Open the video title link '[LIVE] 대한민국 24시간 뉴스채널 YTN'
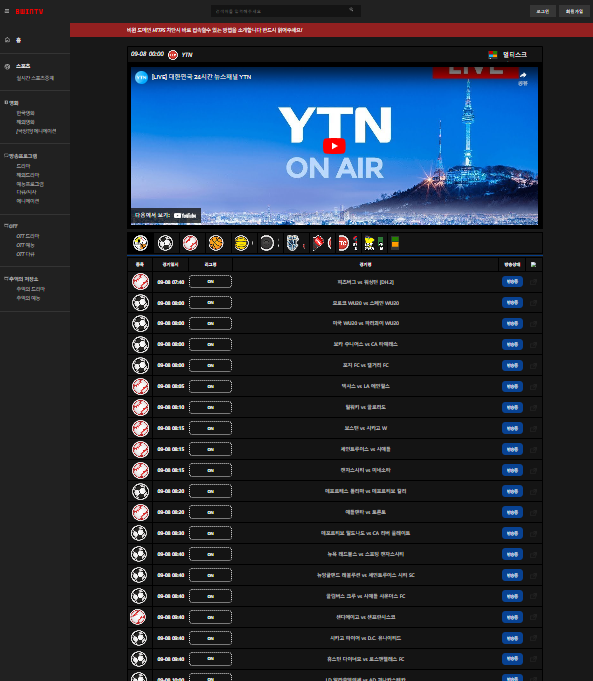The image size is (593, 681). coord(201,77)
